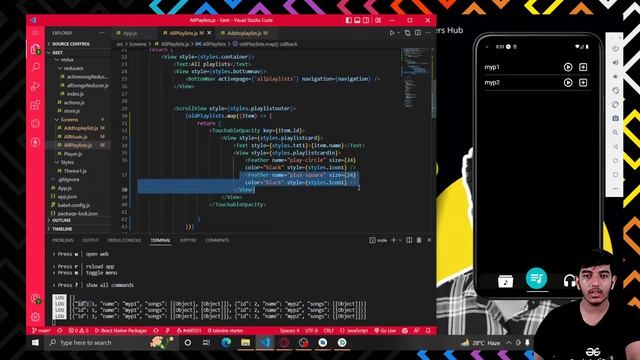Open the Explorer view in activity bar
This screenshot has height=360, width=640.
point(36,49)
